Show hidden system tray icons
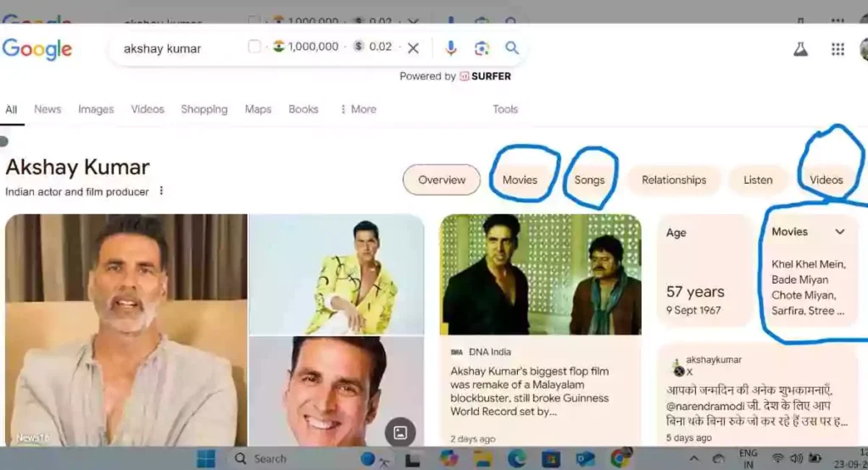The image size is (868, 470). (693, 458)
